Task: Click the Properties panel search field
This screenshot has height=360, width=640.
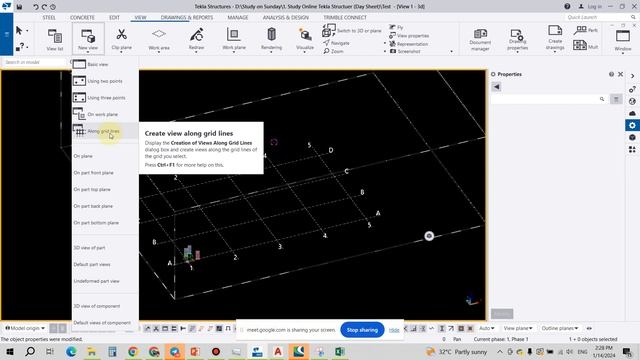Action: 549,99
